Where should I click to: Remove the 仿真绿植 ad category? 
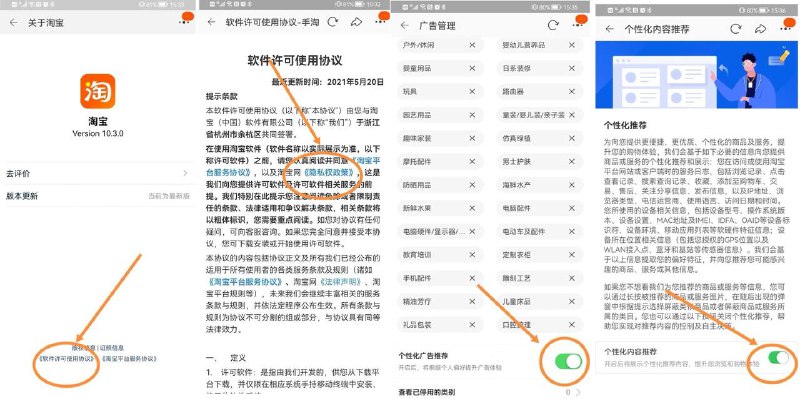(571, 138)
